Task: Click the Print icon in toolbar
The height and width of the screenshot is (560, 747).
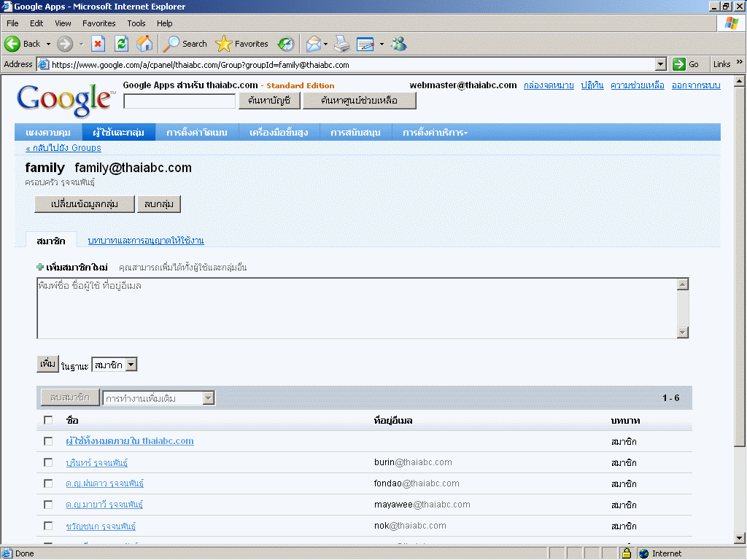Action: pyautogui.click(x=342, y=44)
